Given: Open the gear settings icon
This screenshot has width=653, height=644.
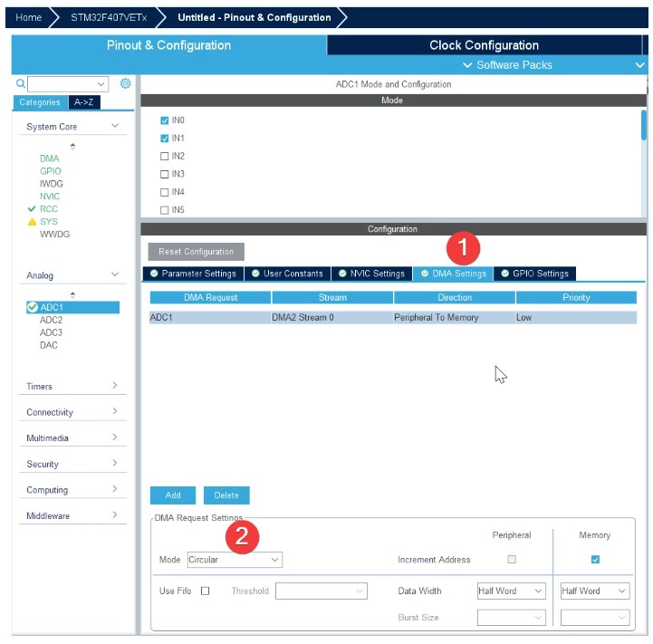Looking at the screenshot, I should pyautogui.click(x=125, y=83).
